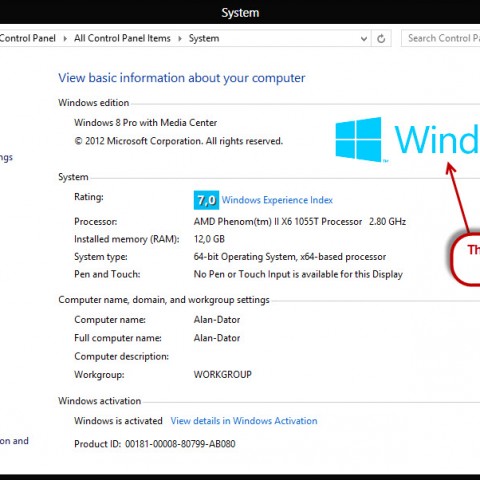Click the Windows activation section header

point(99,401)
